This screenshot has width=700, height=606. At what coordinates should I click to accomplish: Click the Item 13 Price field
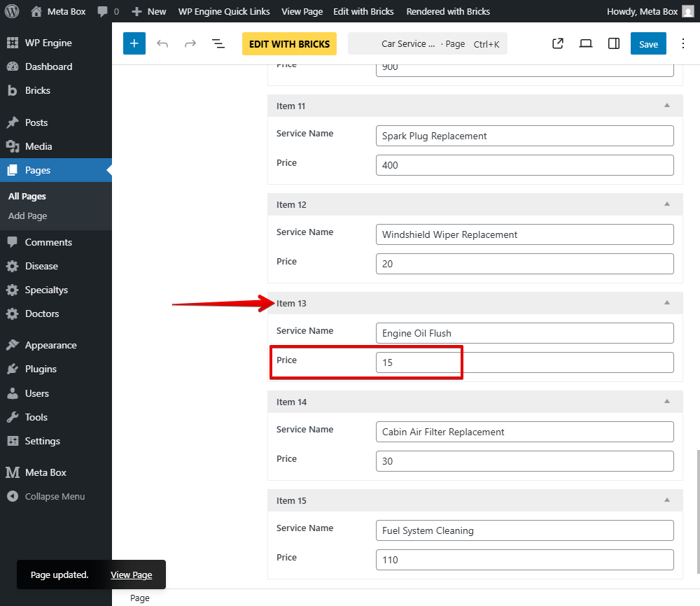(524, 362)
